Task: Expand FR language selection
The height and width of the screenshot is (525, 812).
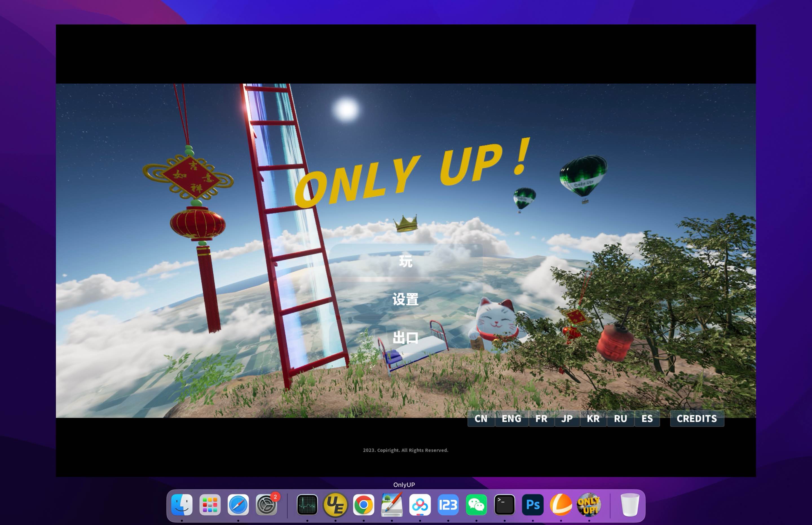Action: click(540, 418)
